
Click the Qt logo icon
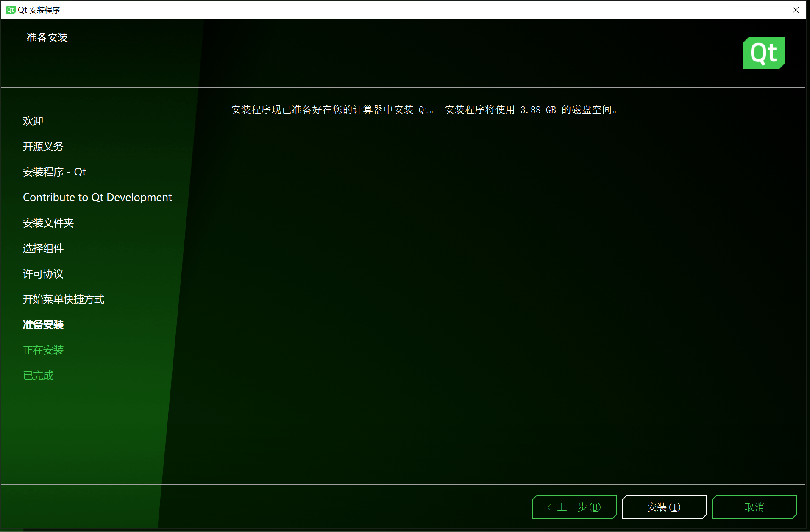point(764,53)
